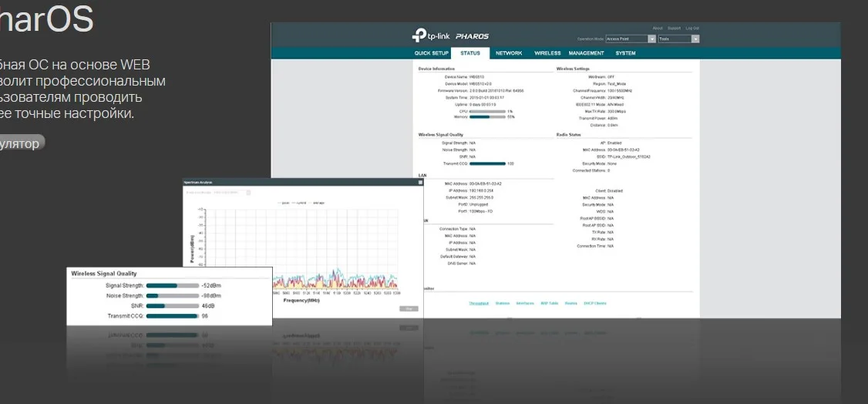The width and height of the screenshot is (868, 404).
Task: Switch to the Quick Setup tab
Action: [431, 53]
